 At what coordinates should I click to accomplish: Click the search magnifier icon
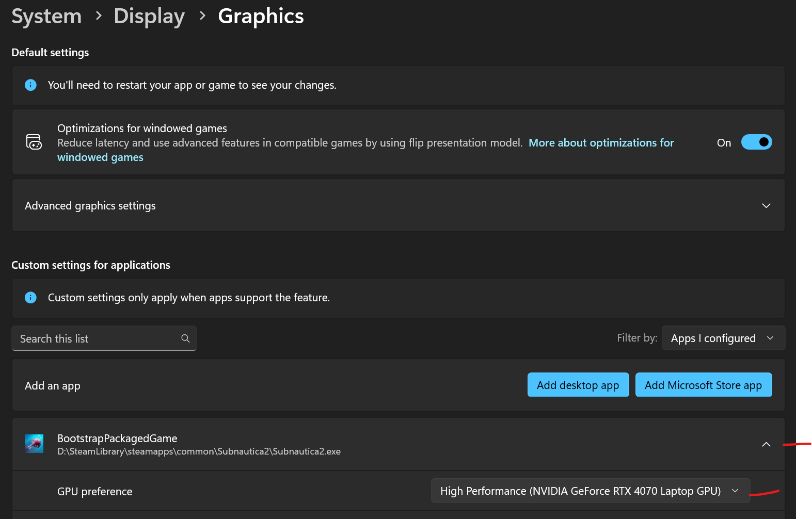(185, 338)
